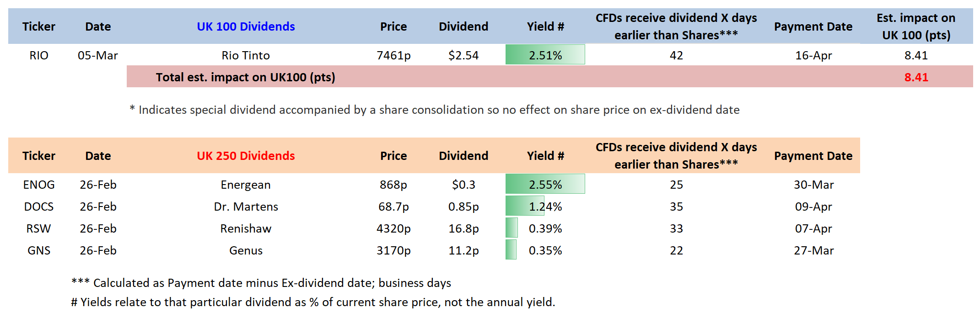Click the Genus company cell
The width and height of the screenshot is (980, 318).
click(x=246, y=250)
